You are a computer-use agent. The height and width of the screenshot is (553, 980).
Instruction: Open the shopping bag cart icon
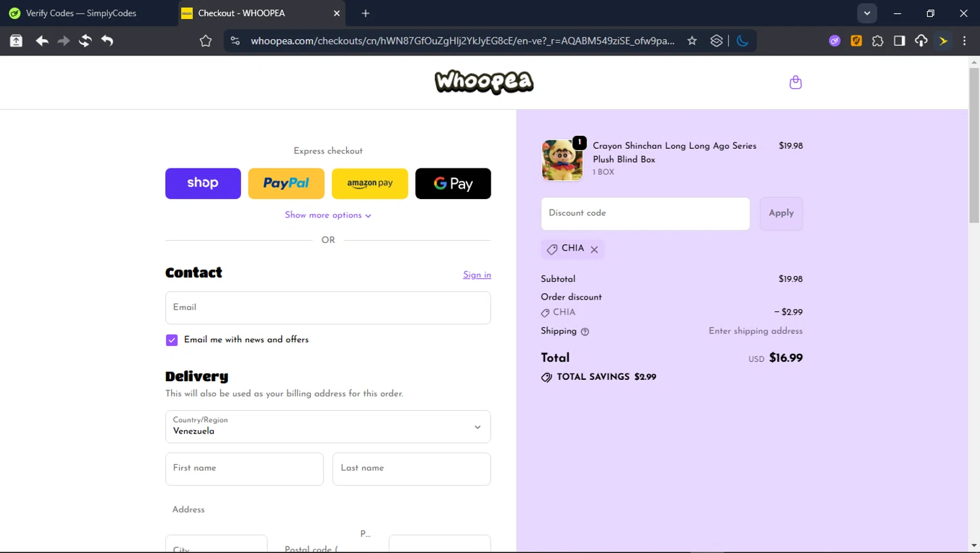tap(795, 82)
